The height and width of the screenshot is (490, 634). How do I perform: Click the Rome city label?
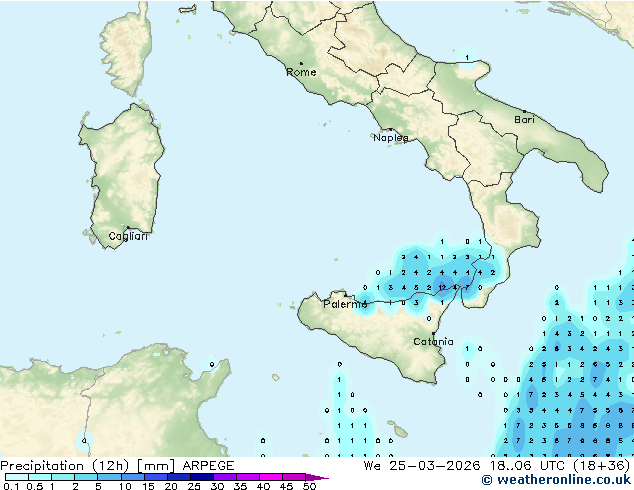pos(301,72)
